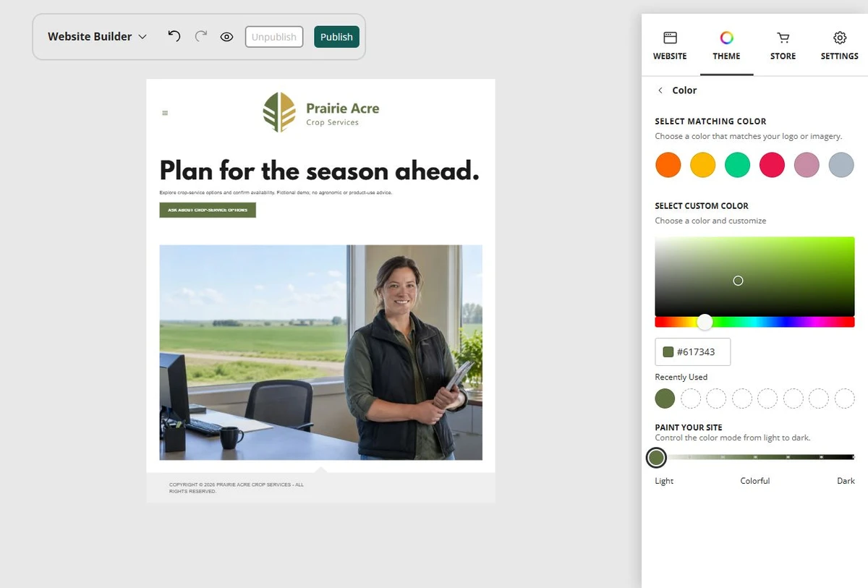868x588 pixels.
Task: Click the hex color input field
Action: (692, 351)
